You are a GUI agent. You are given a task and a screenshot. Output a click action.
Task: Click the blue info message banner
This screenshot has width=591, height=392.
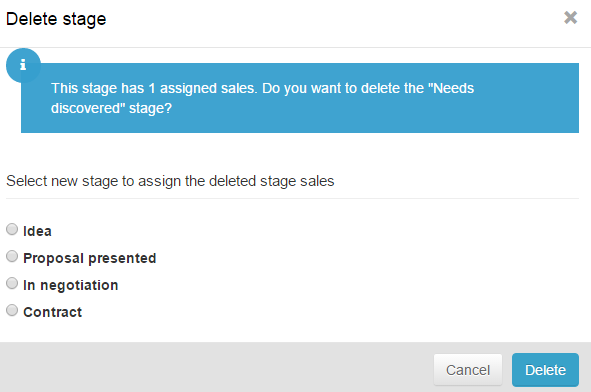(300, 98)
